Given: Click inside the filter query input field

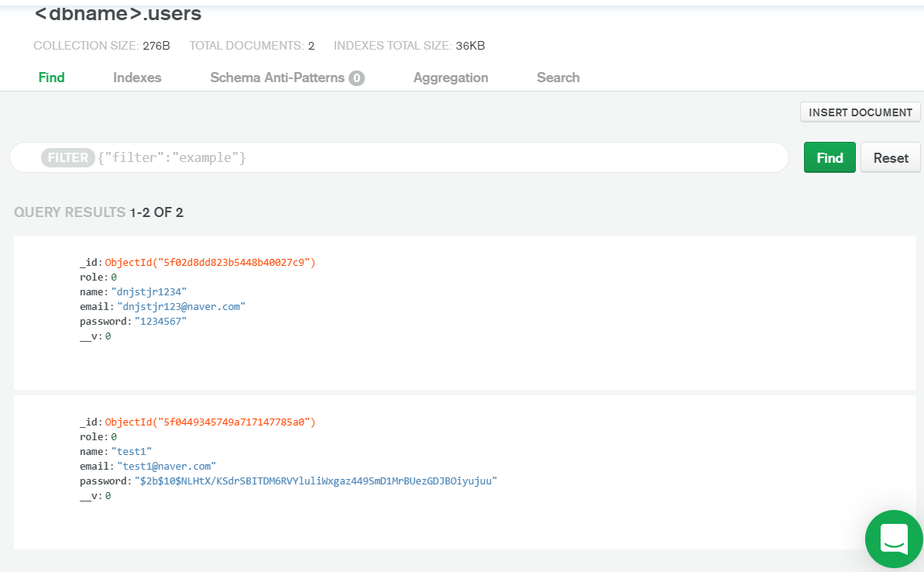Looking at the screenshot, I should click(x=387, y=157).
